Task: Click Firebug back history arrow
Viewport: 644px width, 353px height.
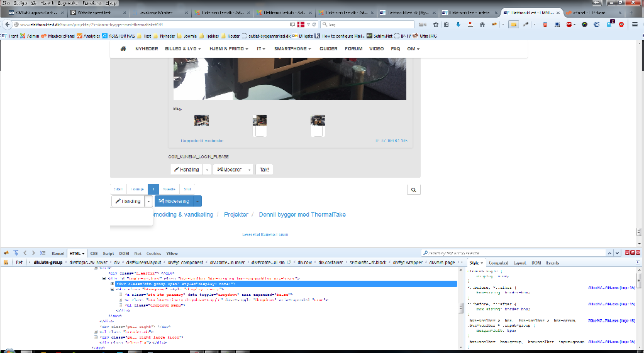Action: tap(25, 253)
